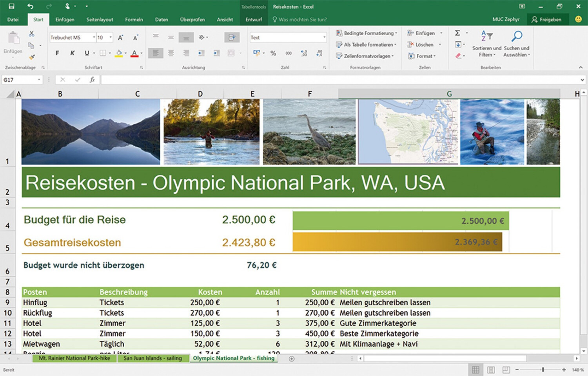Click the Save icon in the title bar
Viewport: 588px width, 376px height.
[x=11, y=6]
